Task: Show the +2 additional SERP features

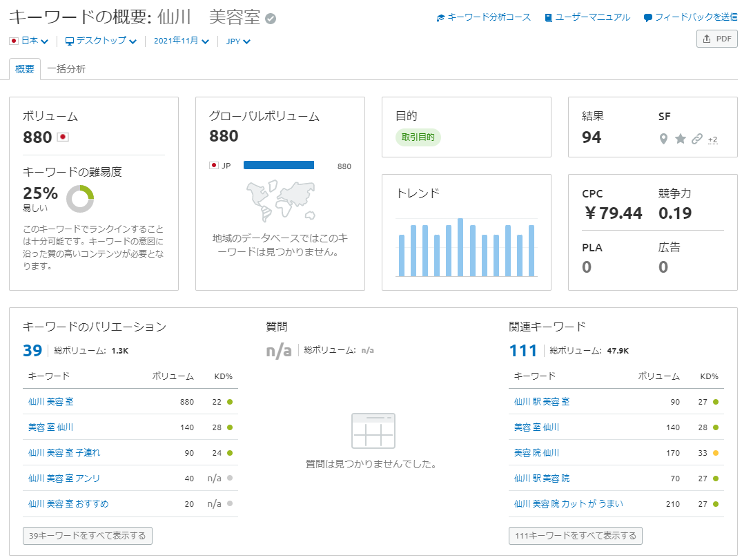Action: pos(712,139)
